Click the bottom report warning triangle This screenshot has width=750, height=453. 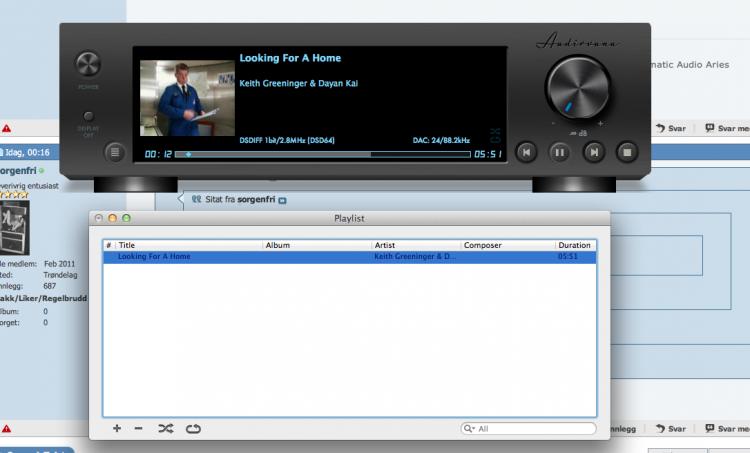click(6, 429)
